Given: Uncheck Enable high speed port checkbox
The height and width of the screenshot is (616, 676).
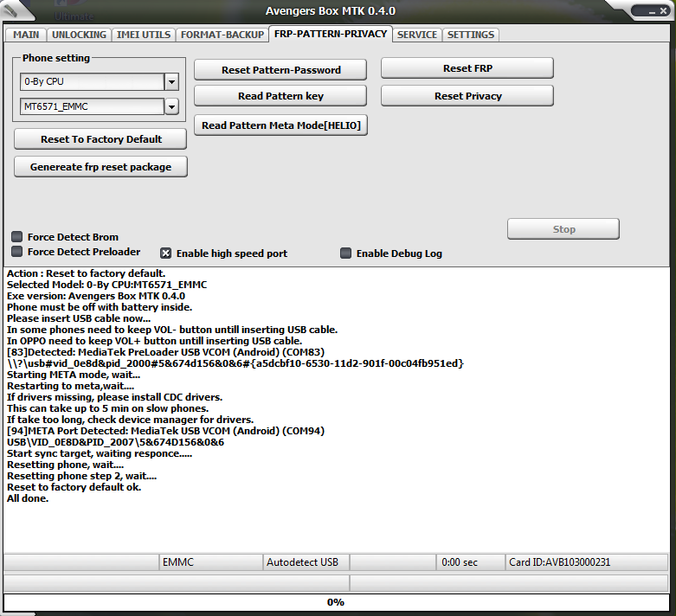Looking at the screenshot, I should 166,253.
